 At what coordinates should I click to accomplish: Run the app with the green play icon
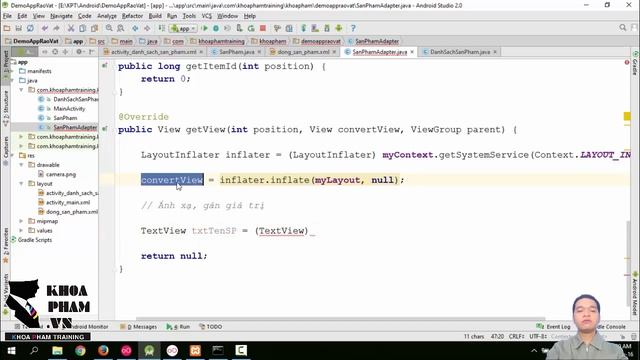(x=204, y=28)
